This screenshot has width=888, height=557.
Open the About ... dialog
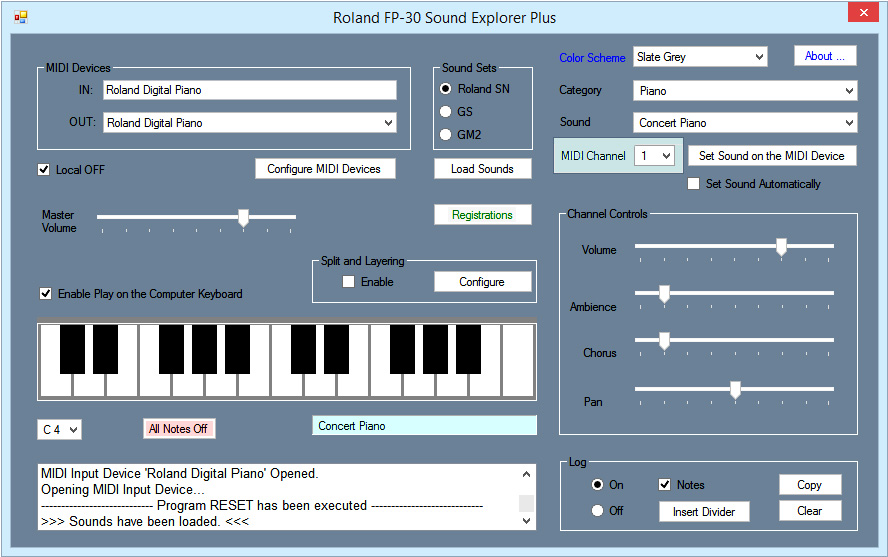tap(825, 56)
